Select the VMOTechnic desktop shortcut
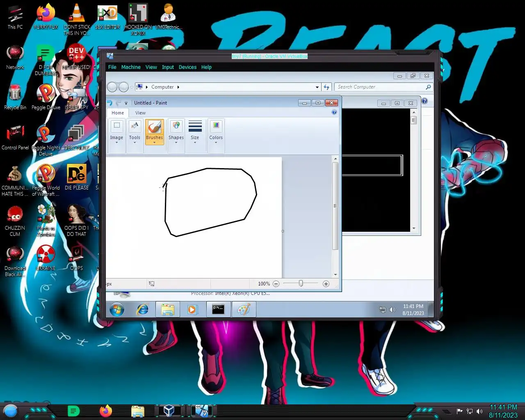The image size is (525, 420). pyautogui.click(x=169, y=17)
